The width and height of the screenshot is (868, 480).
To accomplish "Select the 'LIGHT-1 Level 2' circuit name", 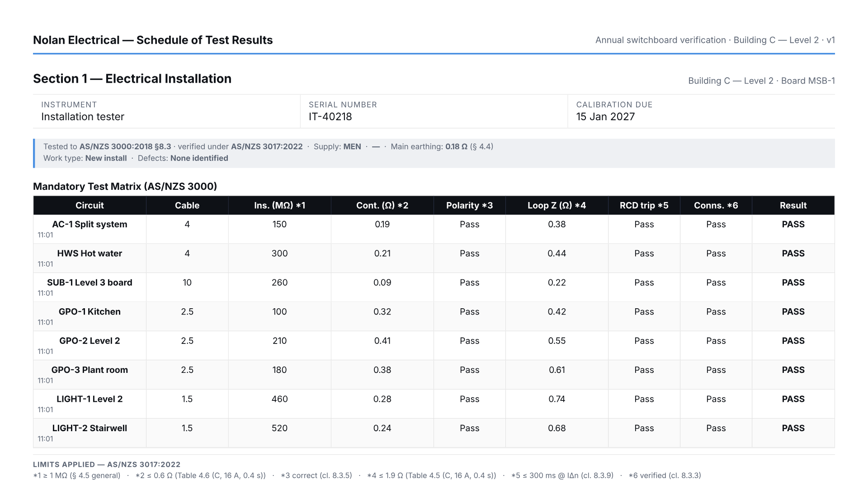I will (90, 399).
